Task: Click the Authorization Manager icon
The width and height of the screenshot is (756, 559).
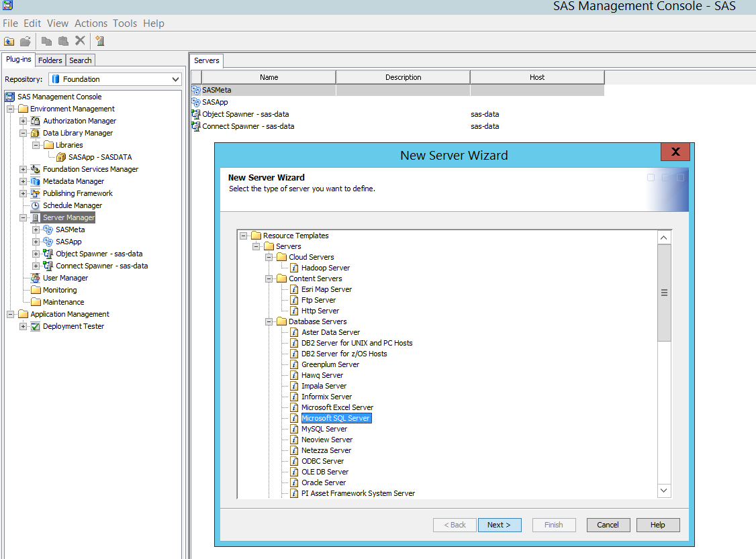Action: pos(35,121)
